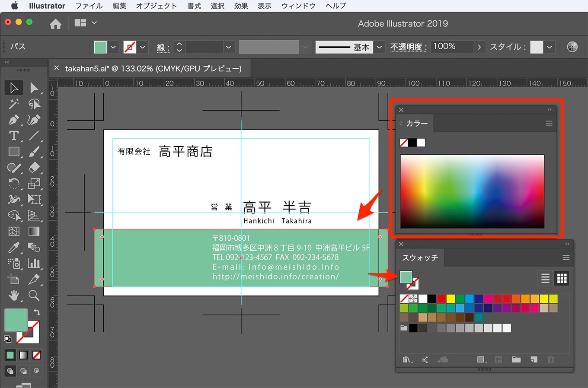The width and height of the screenshot is (588, 388).
Task: Select the Perspective Grid tool
Action: (x=34, y=216)
